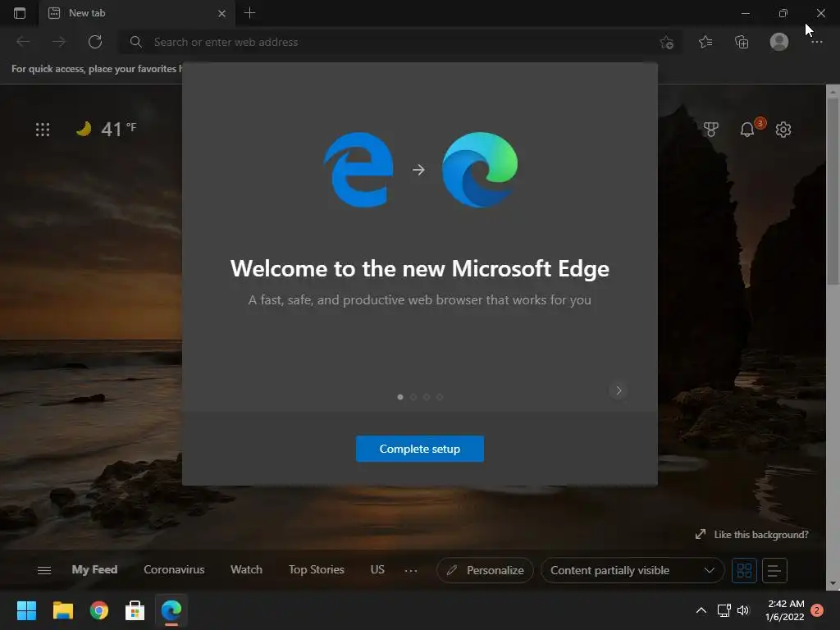Screen dimensions: 840x630
Task: Close the New tab tab
Action: click(x=221, y=13)
